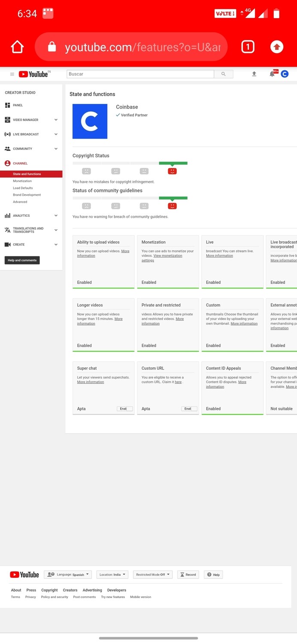Open Load Defaults in sidebar
Image resolution: width=297 pixels, height=644 pixels.
tap(23, 188)
